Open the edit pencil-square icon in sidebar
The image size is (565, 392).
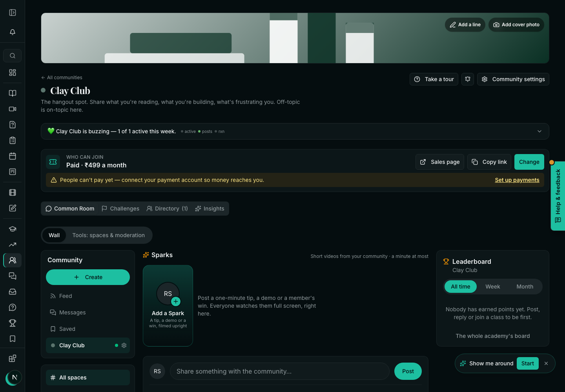coord(13,208)
